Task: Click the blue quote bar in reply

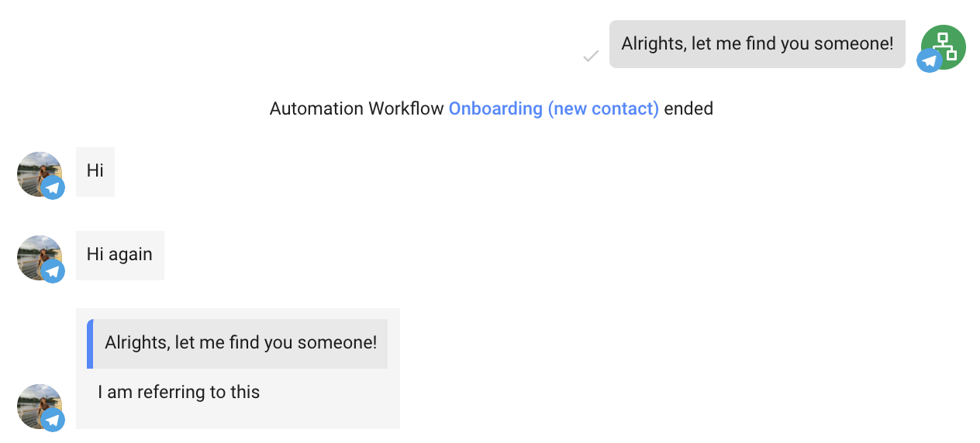Action: tap(90, 343)
